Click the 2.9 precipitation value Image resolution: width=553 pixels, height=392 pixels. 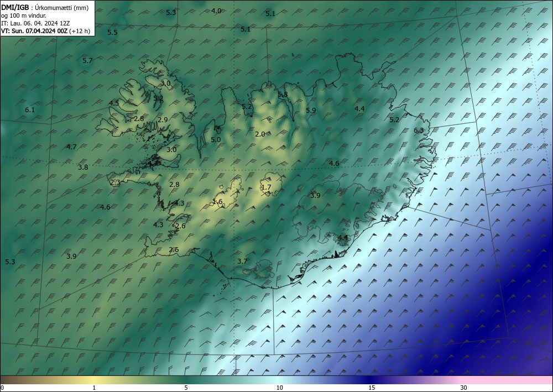point(163,120)
